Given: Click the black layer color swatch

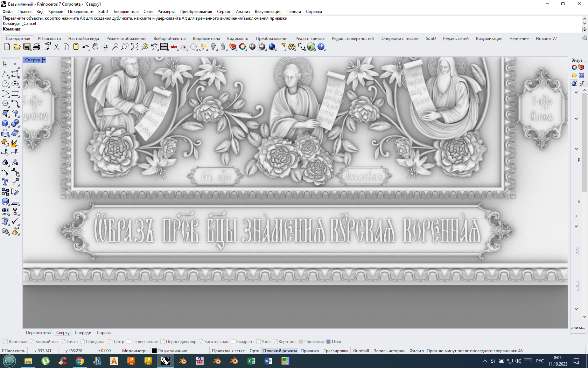Looking at the screenshot, I should [154, 351].
